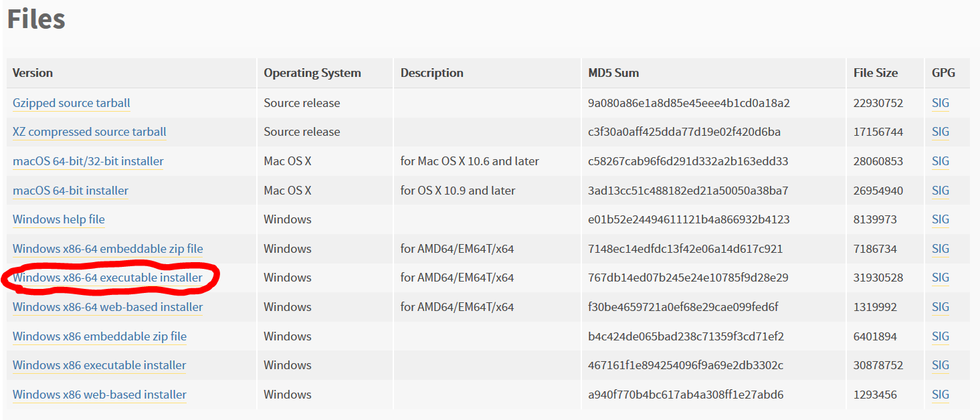This screenshot has width=980, height=420.
Task: Click SIG for Windows help file
Action: [x=940, y=219]
